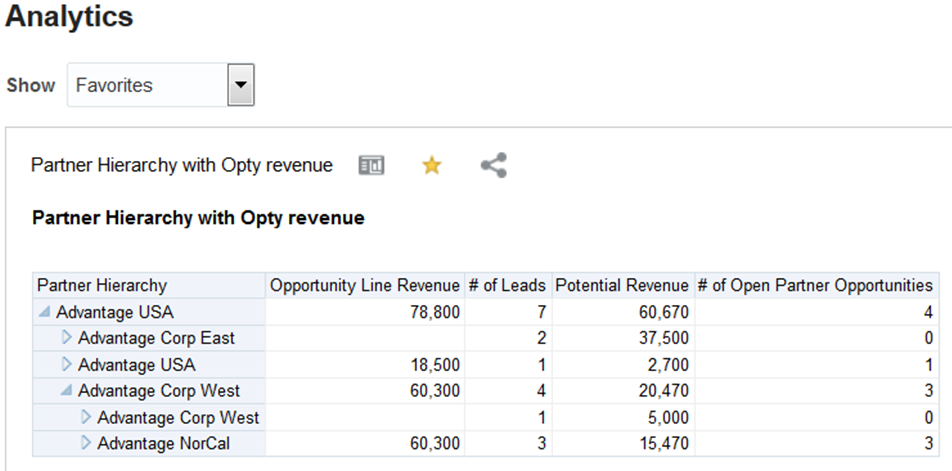Viewport: 952px width, 471px height.
Task: Select the 37,500 potential revenue cell
Action: click(x=664, y=338)
